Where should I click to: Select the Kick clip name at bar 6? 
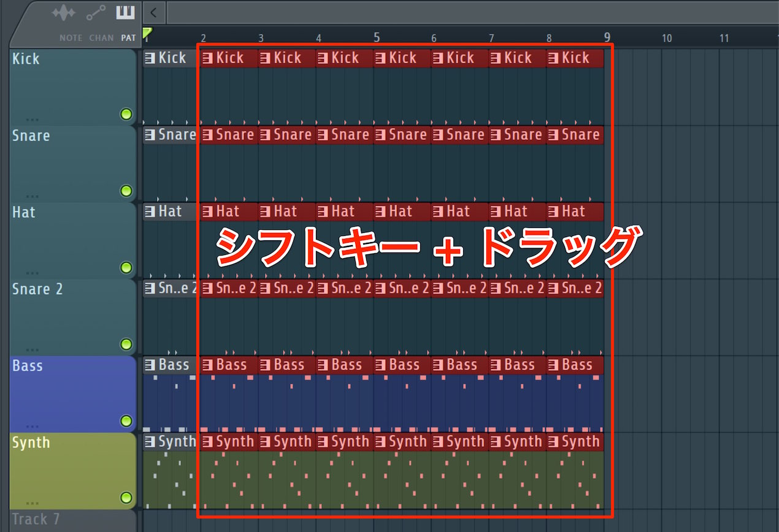461,58
